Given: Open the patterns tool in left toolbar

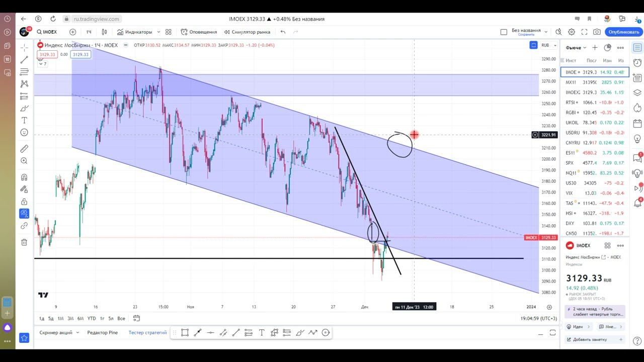Looking at the screenshot, I should [x=24, y=84].
